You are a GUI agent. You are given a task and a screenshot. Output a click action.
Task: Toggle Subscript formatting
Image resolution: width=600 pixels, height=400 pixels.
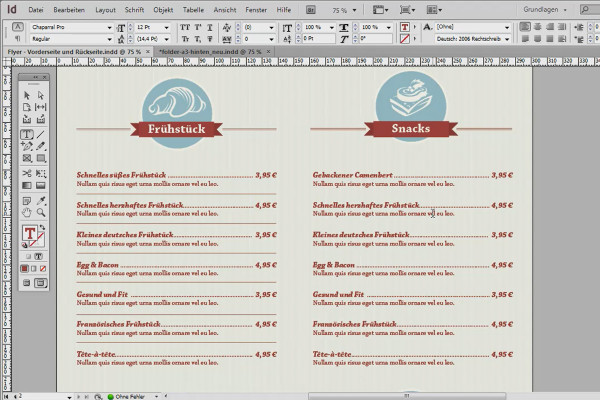[198, 39]
